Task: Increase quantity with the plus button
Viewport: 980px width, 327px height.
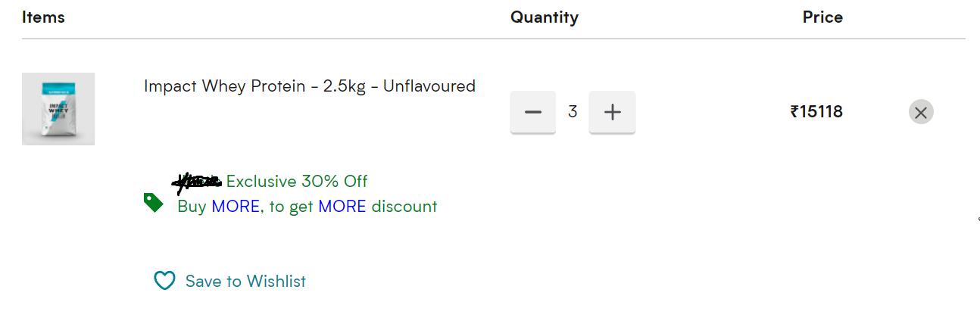Action: pyautogui.click(x=612, y=112)
